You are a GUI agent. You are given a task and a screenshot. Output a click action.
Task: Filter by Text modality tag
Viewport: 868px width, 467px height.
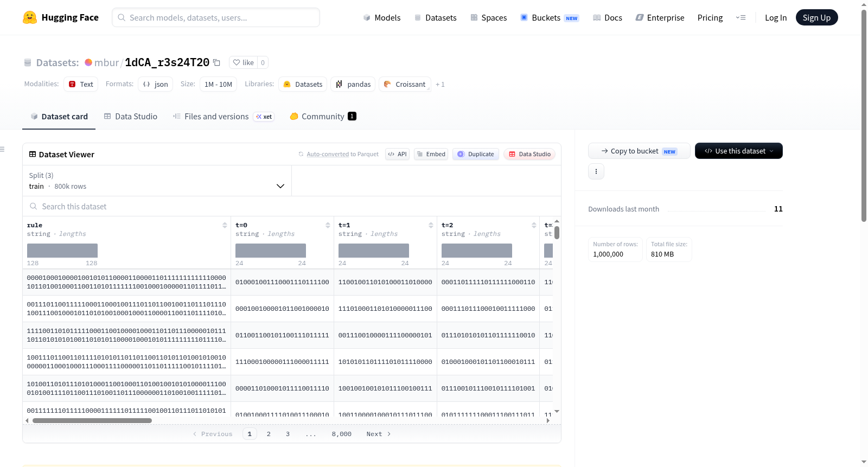click(81, 84)
